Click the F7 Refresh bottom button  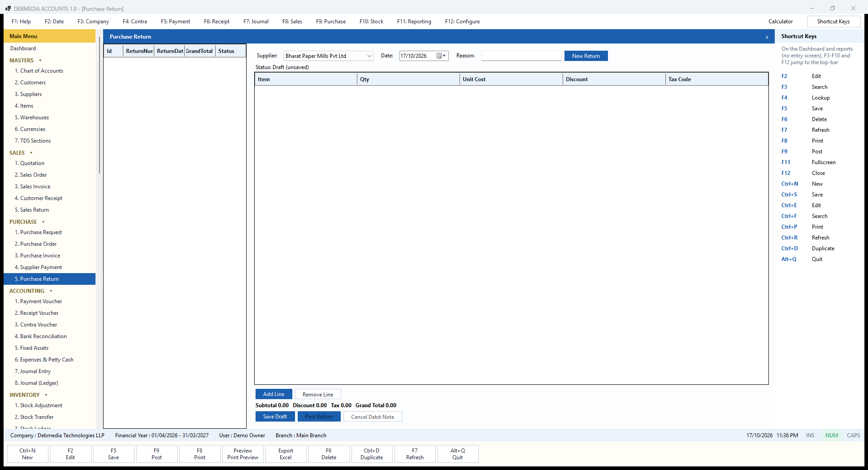pyautogui.click(x=415, y=454)
